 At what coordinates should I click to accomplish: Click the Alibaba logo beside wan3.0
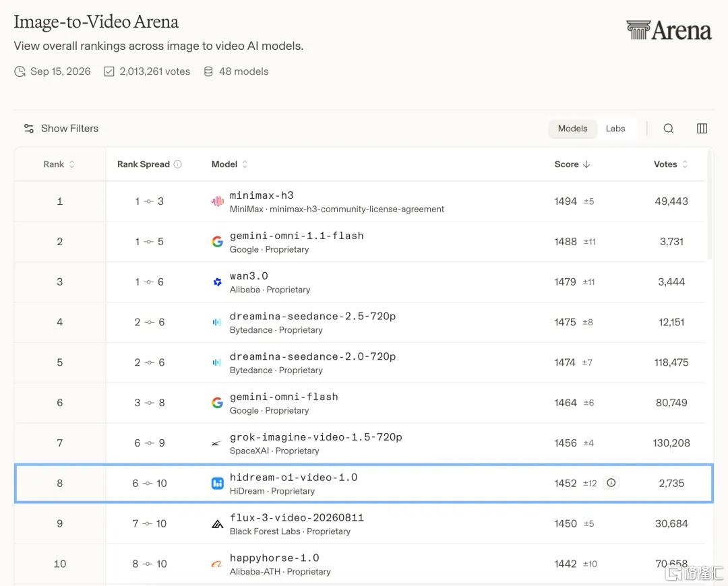click(217, 282)
